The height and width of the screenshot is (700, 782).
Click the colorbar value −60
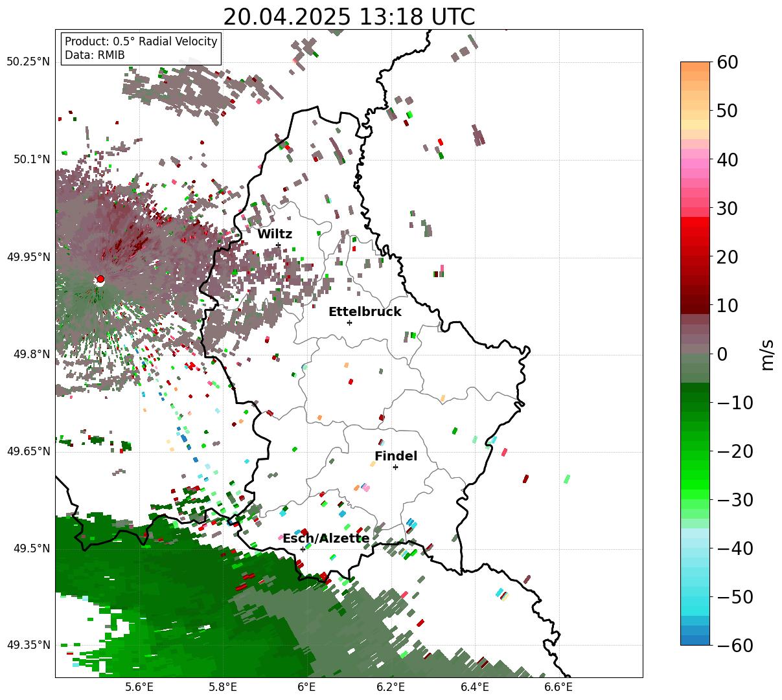734,646
